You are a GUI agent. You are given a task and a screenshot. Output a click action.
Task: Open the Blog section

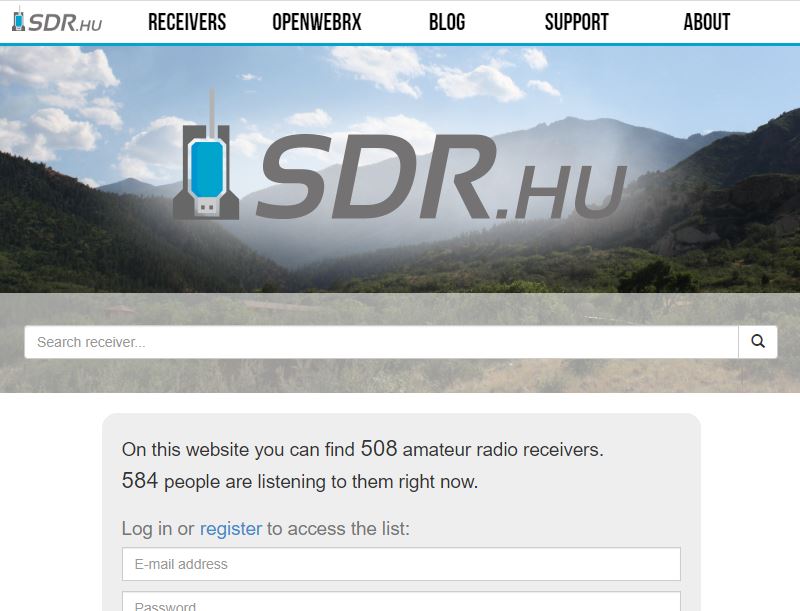tap(446, 22)
